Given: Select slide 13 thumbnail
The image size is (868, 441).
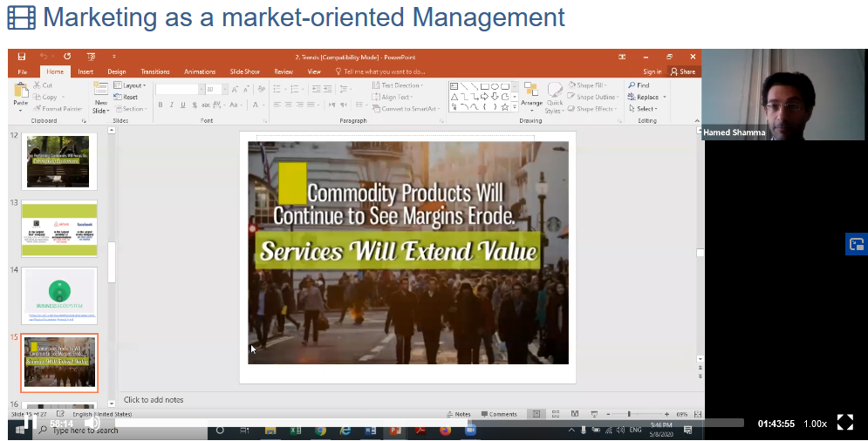Looking at the screenshot, I should 58,229.
